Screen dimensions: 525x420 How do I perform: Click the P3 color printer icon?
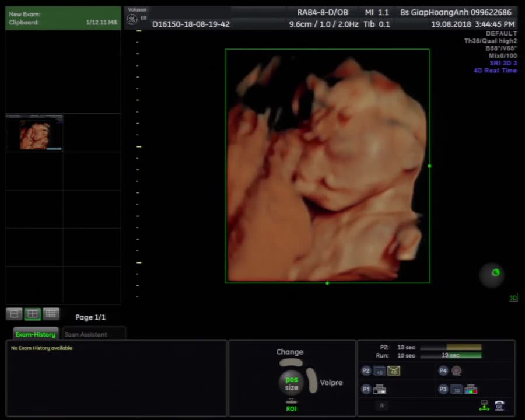click(x=471, y=389)
